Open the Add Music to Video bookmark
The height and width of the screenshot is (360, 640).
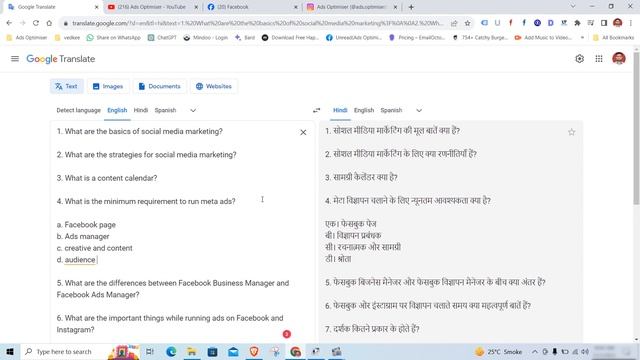[x=543, y=38]
